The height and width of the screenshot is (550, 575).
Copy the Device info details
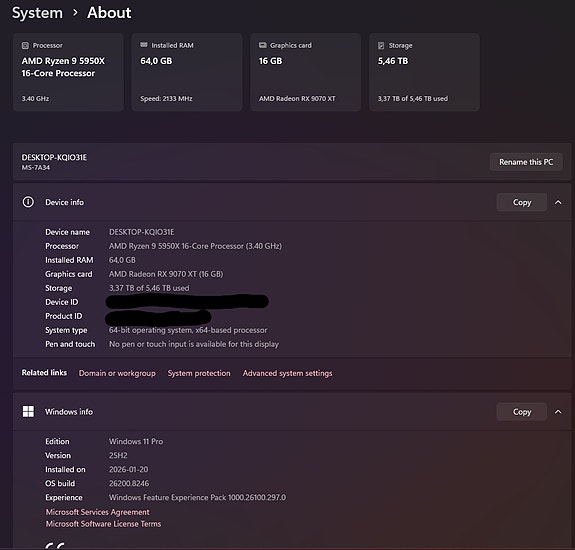click(x=521, y=202)
